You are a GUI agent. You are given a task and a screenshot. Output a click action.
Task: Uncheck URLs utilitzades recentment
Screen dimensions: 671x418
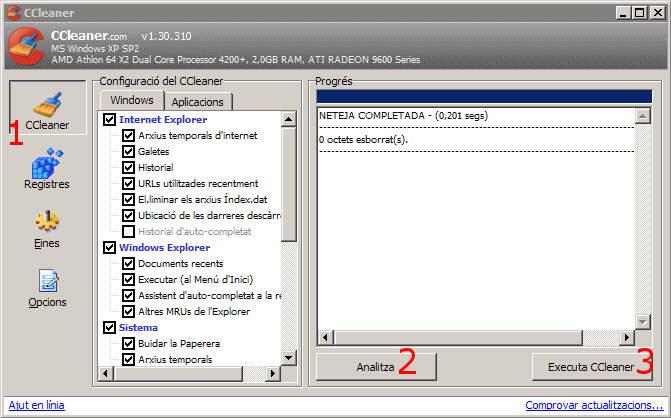128,184
